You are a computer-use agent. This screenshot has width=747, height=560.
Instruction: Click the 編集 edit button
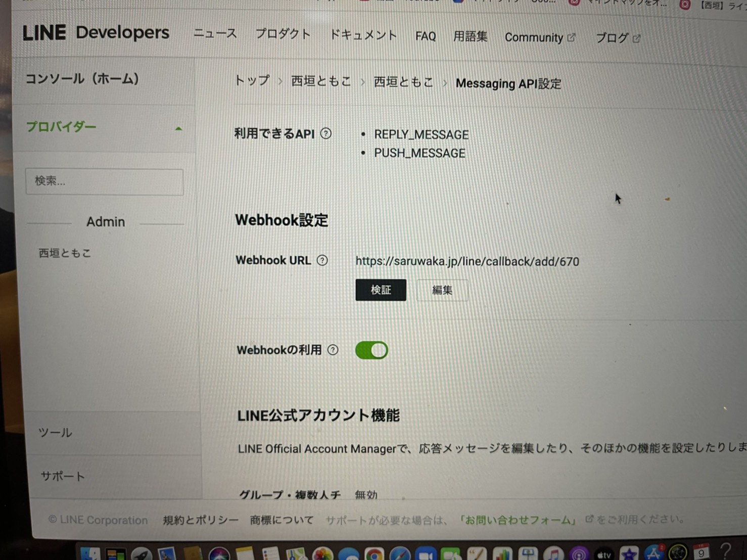click(442, 290)
